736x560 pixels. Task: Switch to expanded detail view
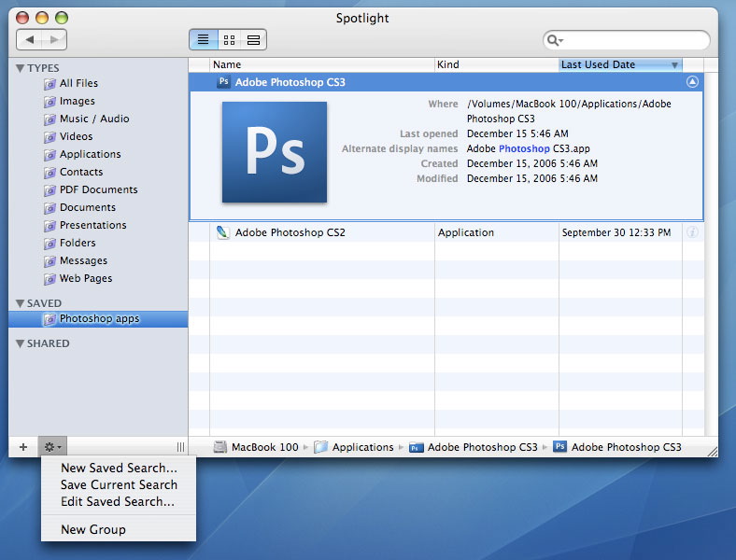tap(254, 40)
